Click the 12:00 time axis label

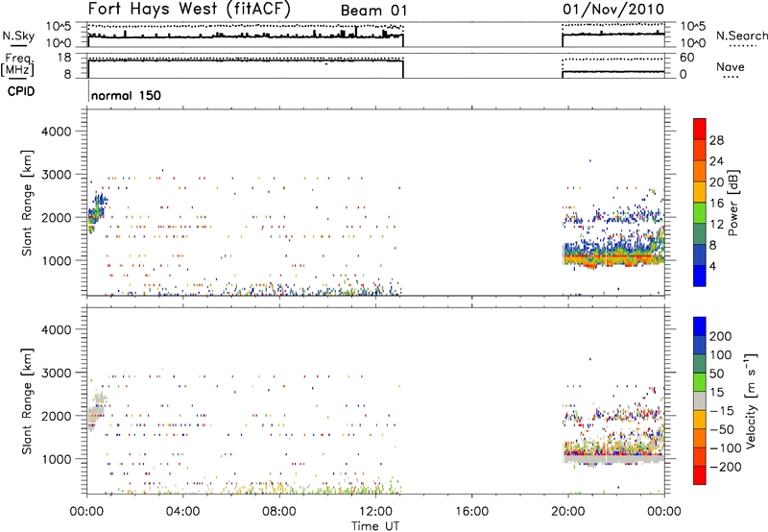tap(375, 512)
